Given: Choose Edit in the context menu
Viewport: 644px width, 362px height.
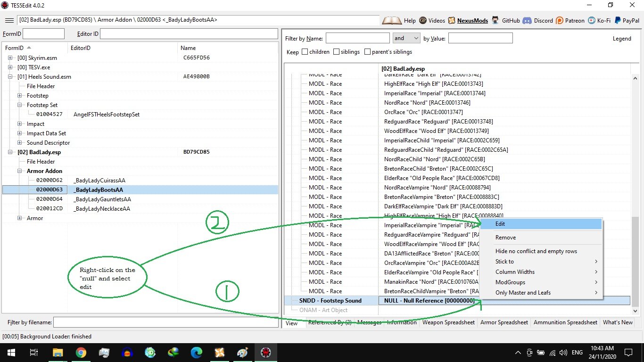Looking at the screenshot, I should pos(541,224).
